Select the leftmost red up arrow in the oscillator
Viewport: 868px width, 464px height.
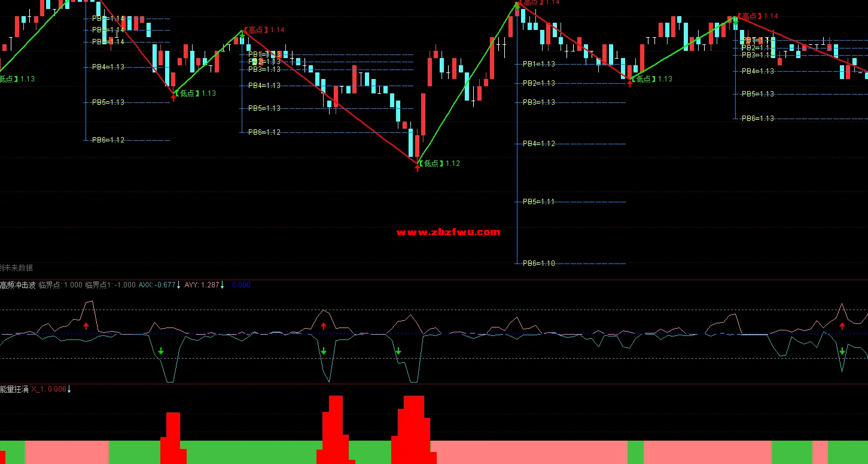(x=86, y=326)
